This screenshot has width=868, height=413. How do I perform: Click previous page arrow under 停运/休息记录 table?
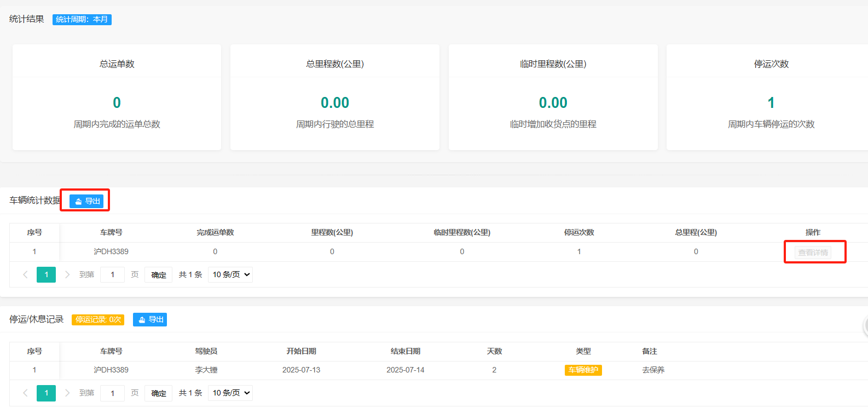tap(25, 393)
